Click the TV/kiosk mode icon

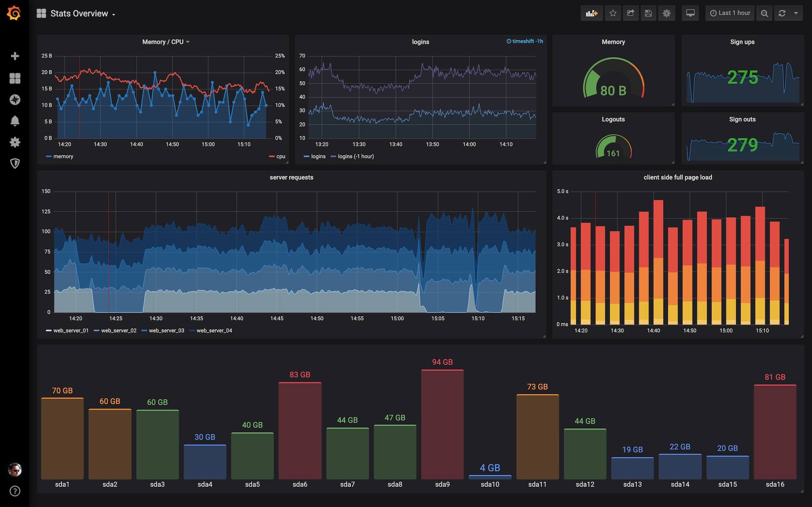690,12
